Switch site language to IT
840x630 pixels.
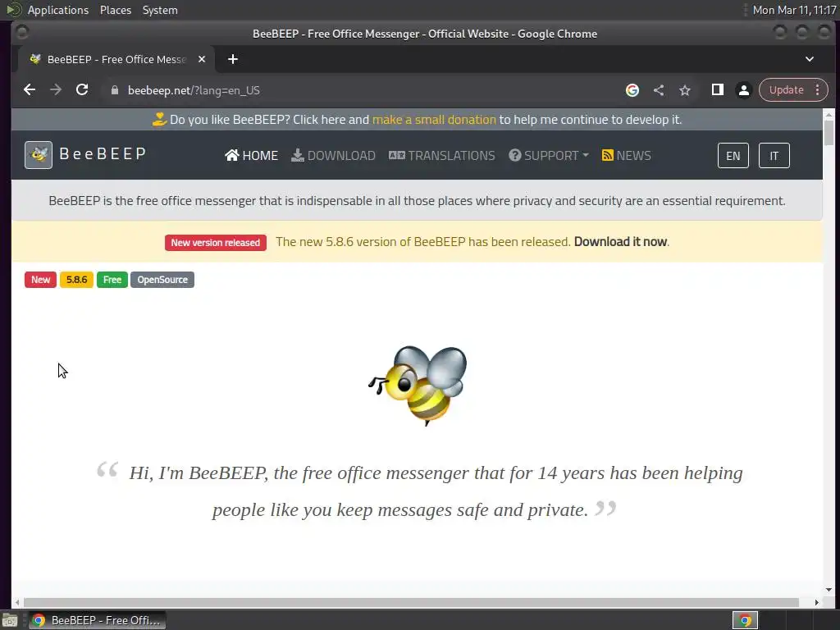tap(774, 156)
